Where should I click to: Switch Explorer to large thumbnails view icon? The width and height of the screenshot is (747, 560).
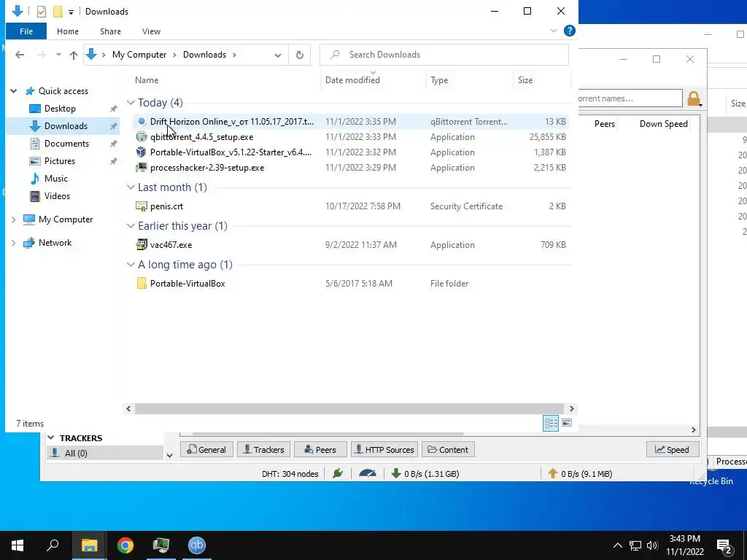567,423
